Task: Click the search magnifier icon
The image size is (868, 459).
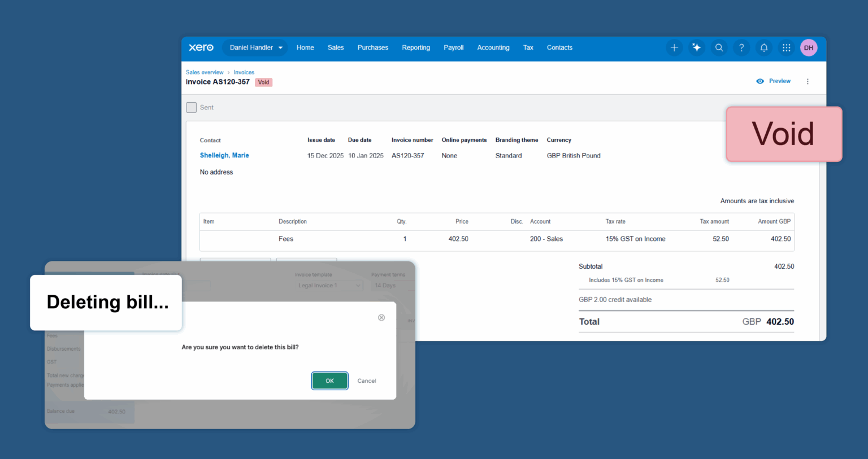Action: click(x=719, y=48)
